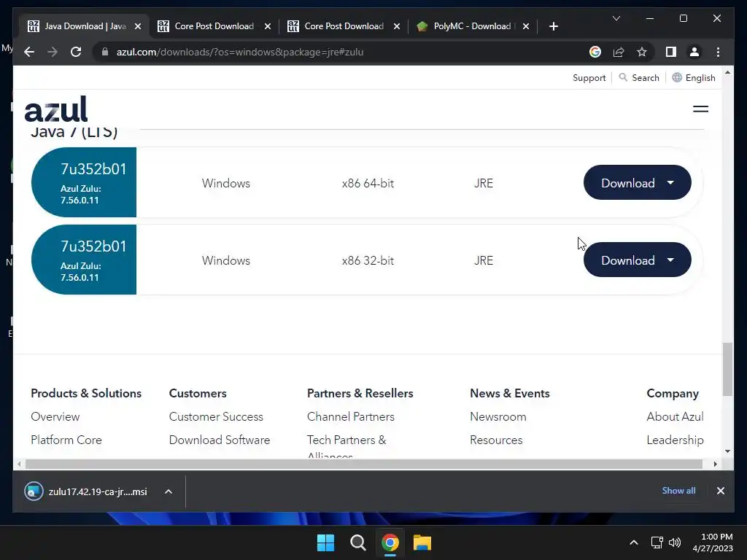Click the horizontal scrollbar thumb
The image size is (747, 560).
pyautogui.click(x=364, y=464)
